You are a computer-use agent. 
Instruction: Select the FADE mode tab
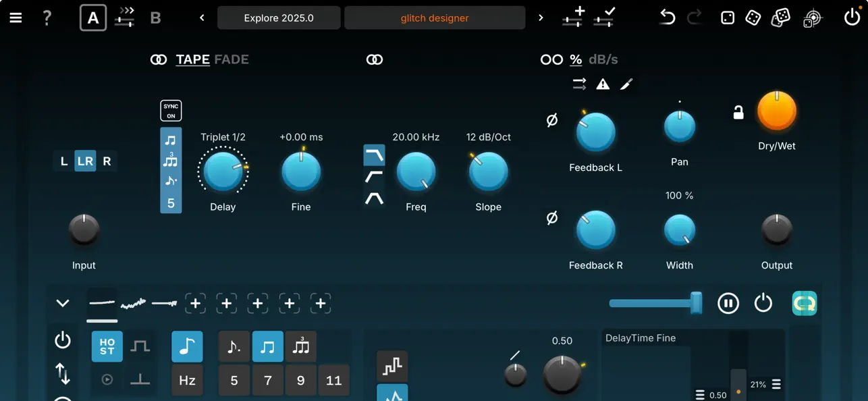tap(232, 59)
